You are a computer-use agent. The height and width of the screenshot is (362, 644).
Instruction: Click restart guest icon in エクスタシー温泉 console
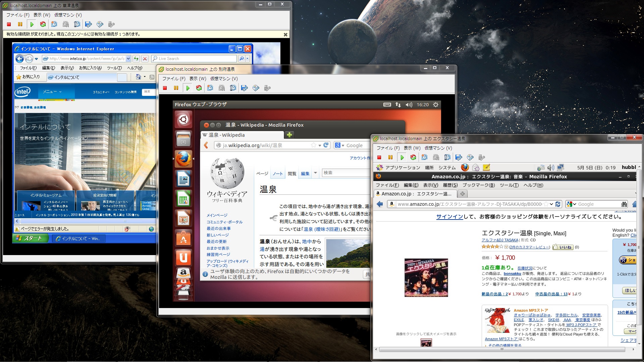[413, 158]
